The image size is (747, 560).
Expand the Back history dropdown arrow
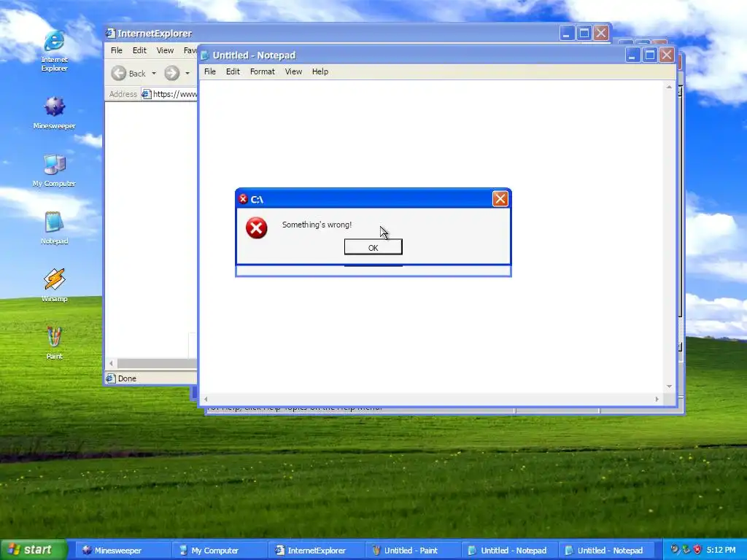click(154, 74)
